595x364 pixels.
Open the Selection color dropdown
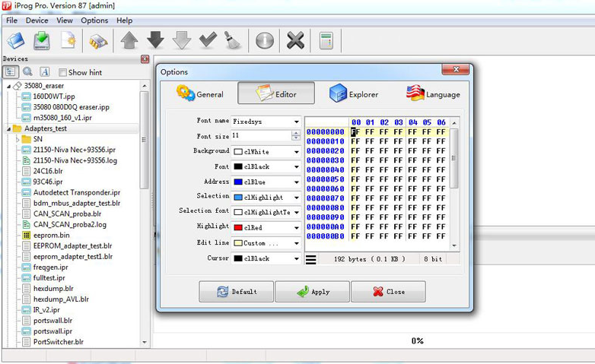(x=297, y=198)
